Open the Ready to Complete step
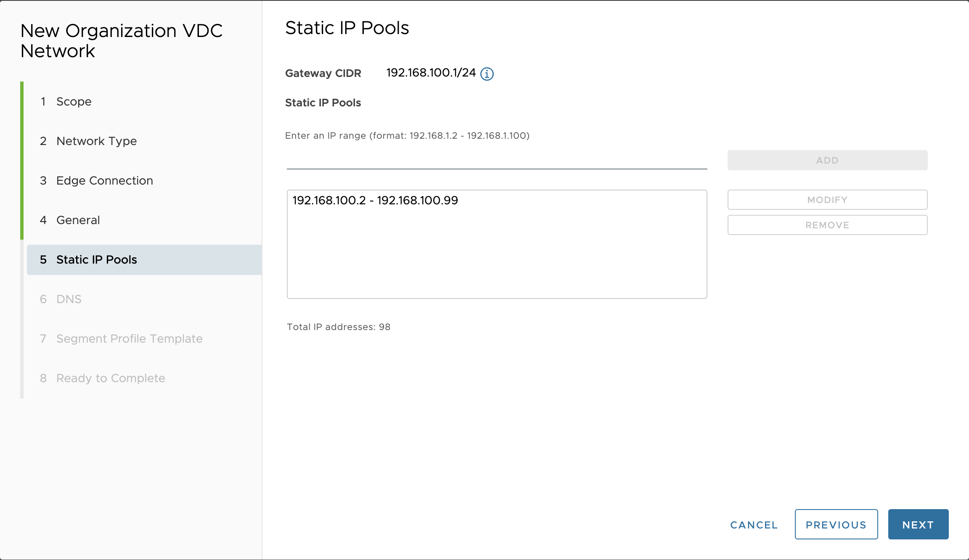The image size is (969, 560). point(110,378)
